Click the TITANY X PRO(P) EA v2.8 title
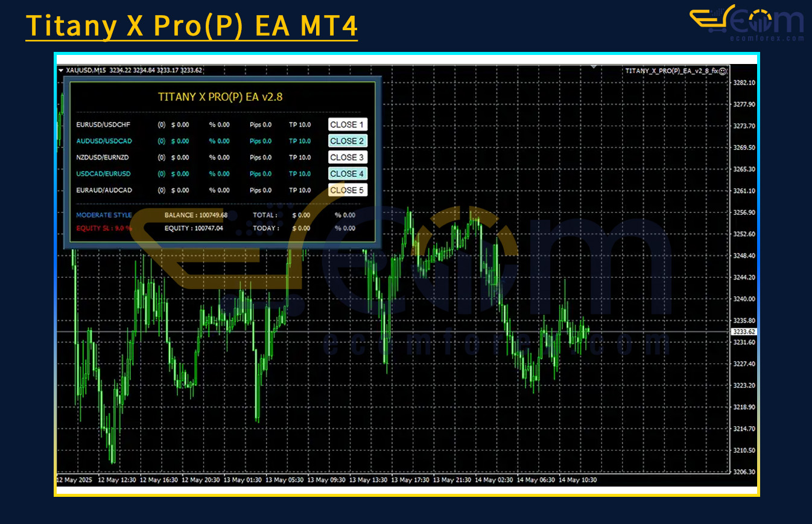The width and height of the screenshot is (812, 524). click(220, 96)
